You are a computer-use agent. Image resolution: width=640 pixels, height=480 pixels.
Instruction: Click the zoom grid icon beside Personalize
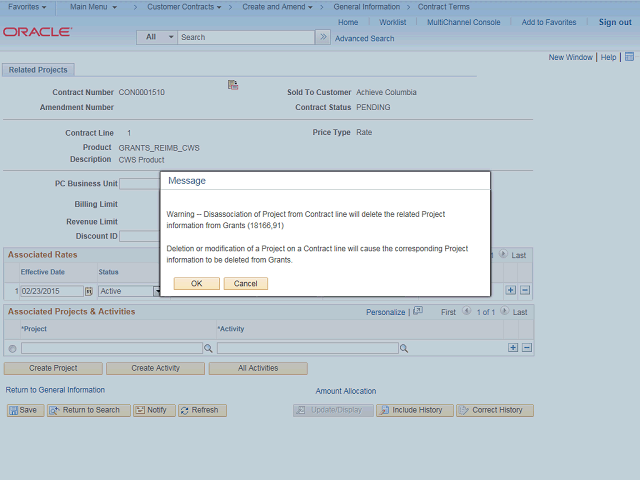[x=418, y=311]
